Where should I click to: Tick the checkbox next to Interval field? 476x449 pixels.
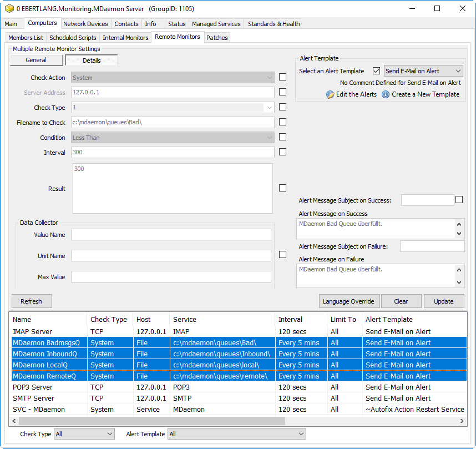coord(282,152)
